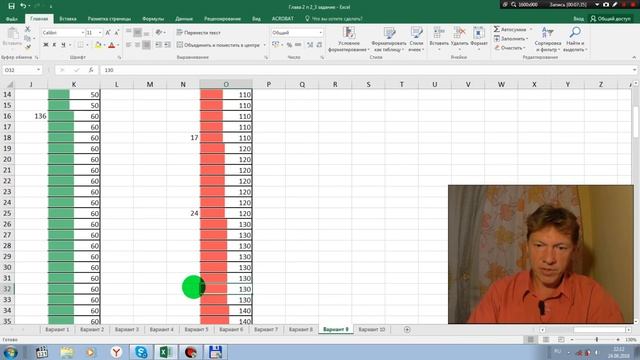Screen dimensions: 640x360
Task: Open the text orientation options
Action: tap(160, 32)
